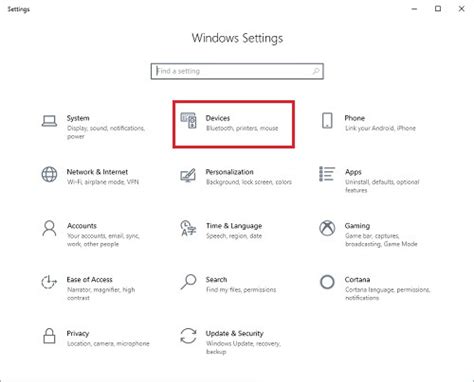Minimize the Settings window

[x=414, y=9]
